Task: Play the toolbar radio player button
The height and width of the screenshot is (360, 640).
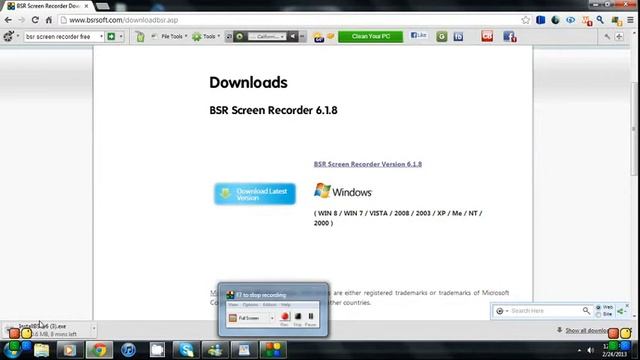Action: [240, 36]
